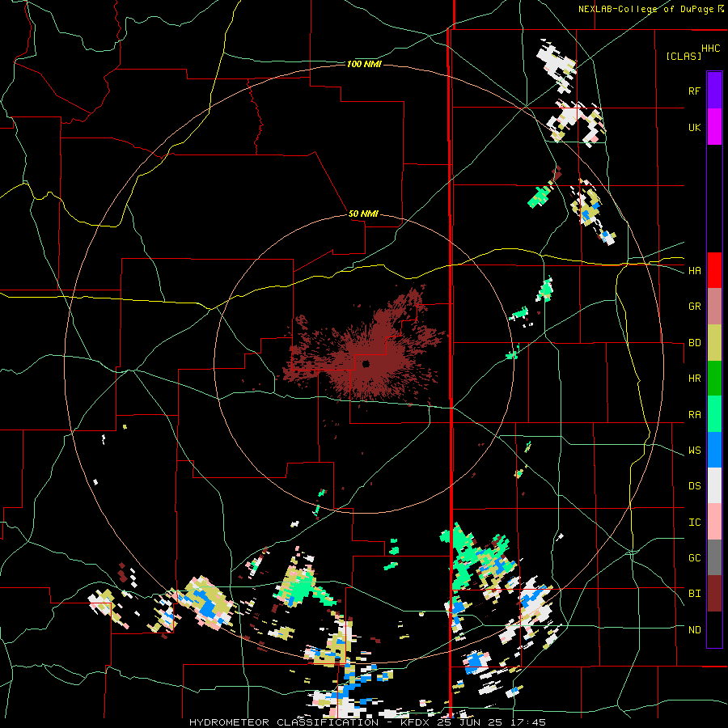
Task: Click the BI dark red legend swatch
Action: coord(714,594)
